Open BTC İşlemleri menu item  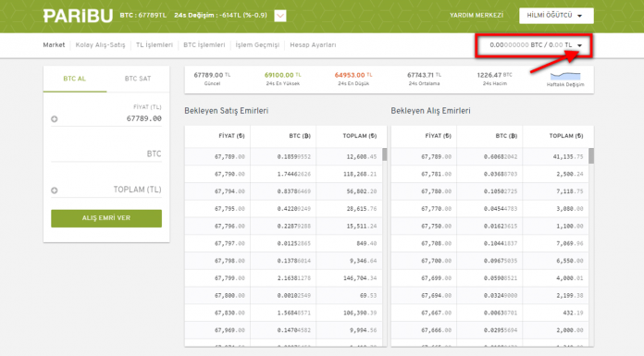[204, 45]
